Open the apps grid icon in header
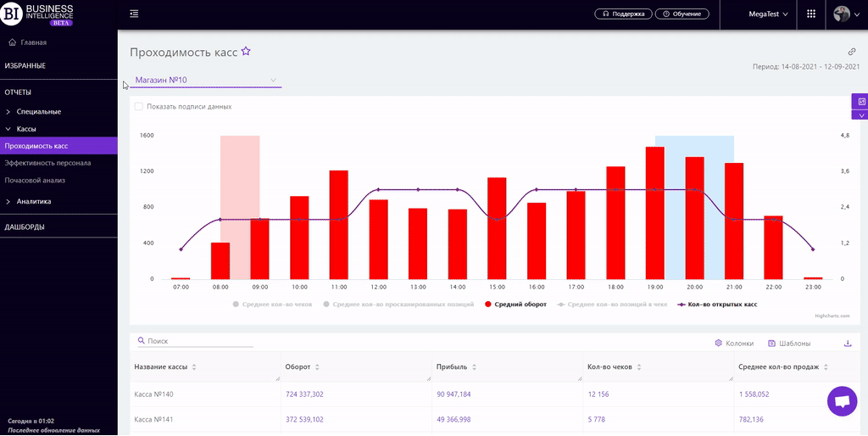 coord(811,14)
